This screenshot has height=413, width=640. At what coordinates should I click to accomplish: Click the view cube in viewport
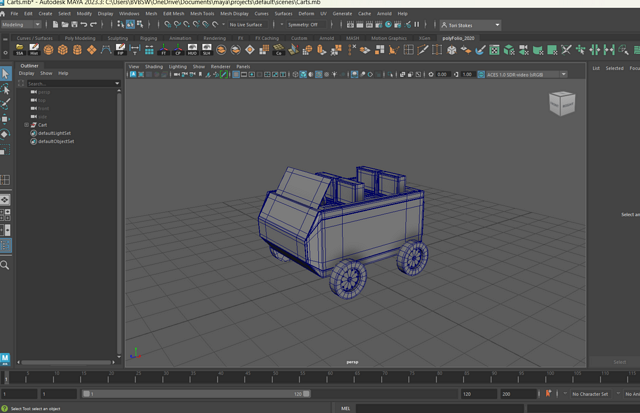tap(562, 103)
